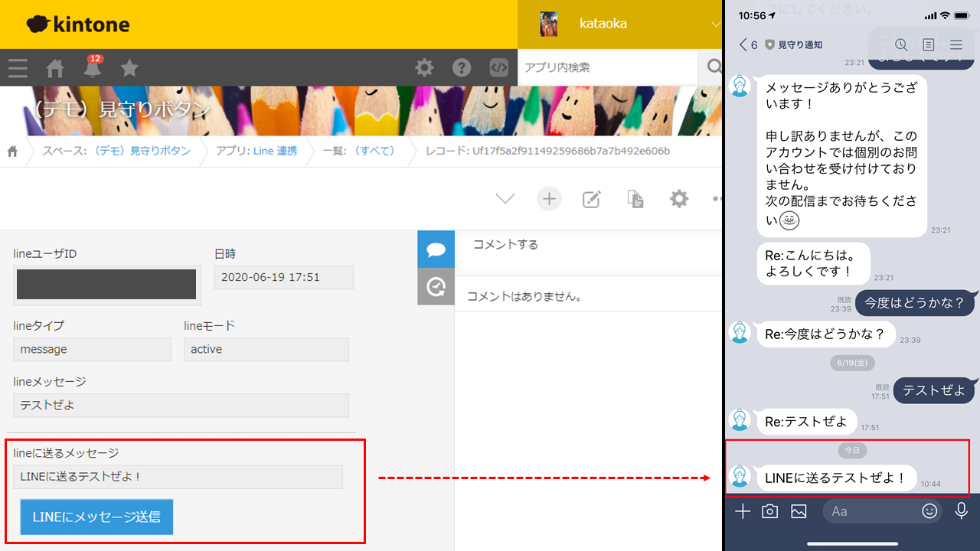Duplicate the record with copy icon
The image size is (980, 551).
point(635,199)
